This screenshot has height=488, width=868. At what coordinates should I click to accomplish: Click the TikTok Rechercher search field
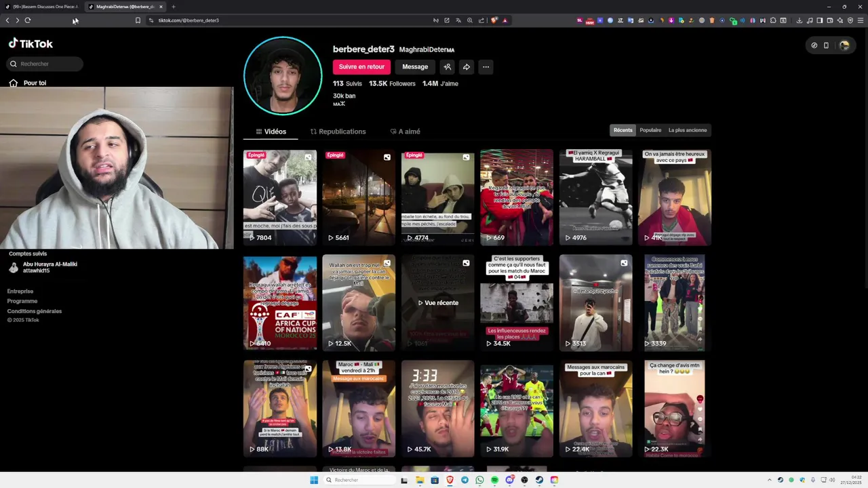pos(45,64)
